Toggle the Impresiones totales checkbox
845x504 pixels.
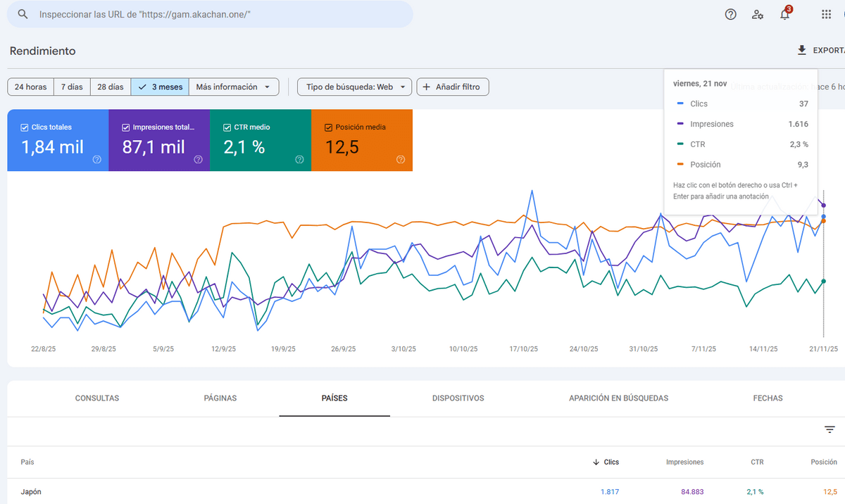(126, 127)
